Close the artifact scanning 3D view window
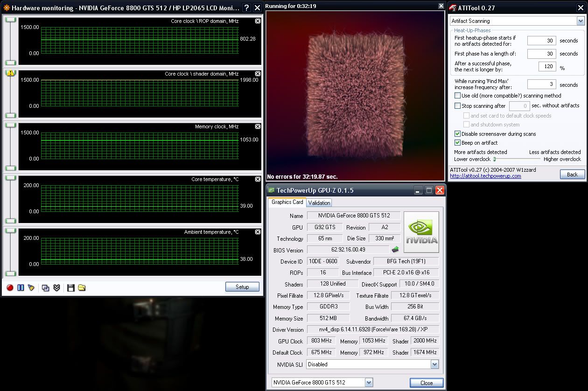 tap(441, 6)
